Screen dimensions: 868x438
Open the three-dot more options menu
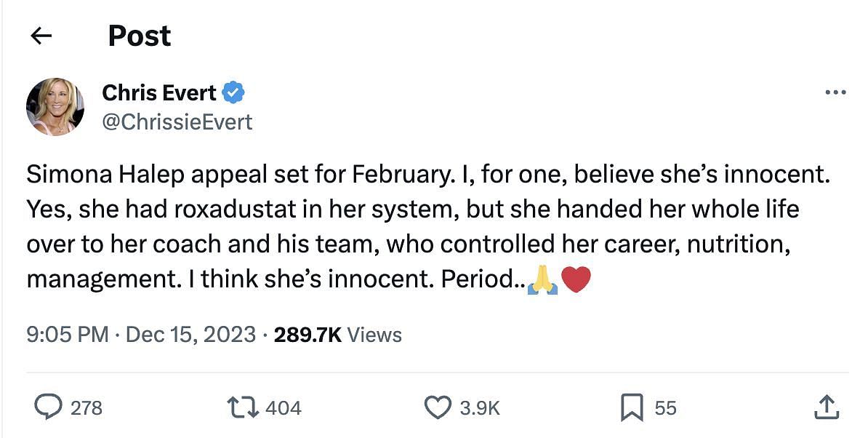835,93
